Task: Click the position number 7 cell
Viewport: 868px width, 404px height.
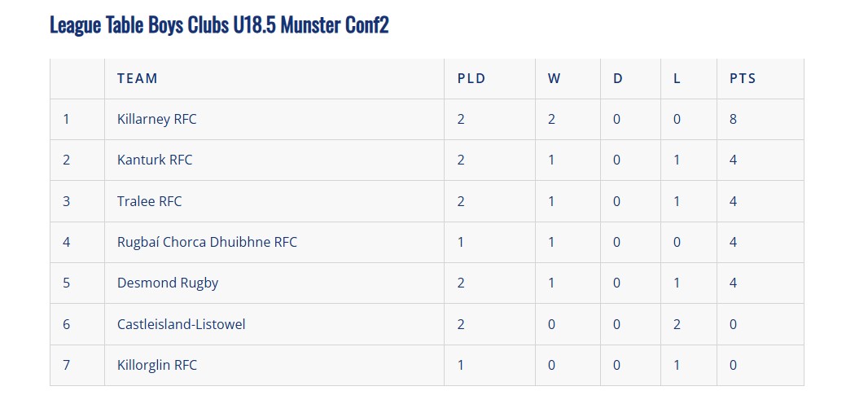Action: pyautogui.click(x=67, y=366)
